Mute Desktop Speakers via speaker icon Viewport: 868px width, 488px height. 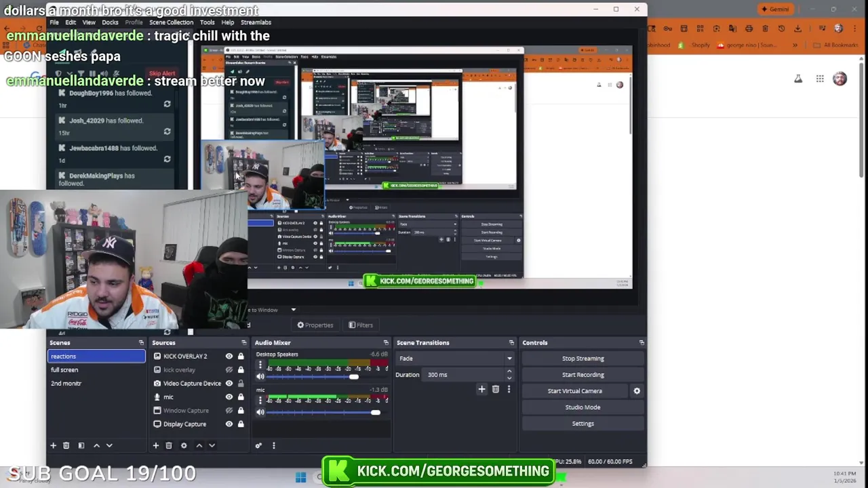(260, 376)
